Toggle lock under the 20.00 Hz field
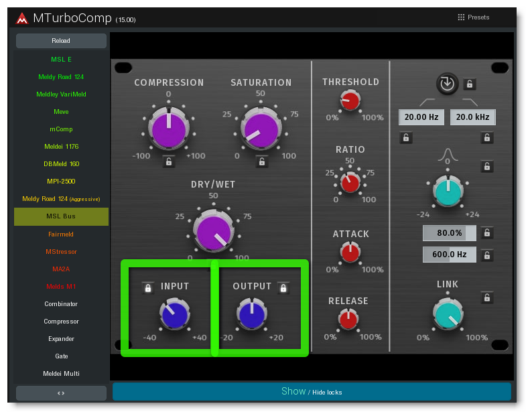Image resolution: width=532 pixels, height=418 pixels. (x=406, y=138)
